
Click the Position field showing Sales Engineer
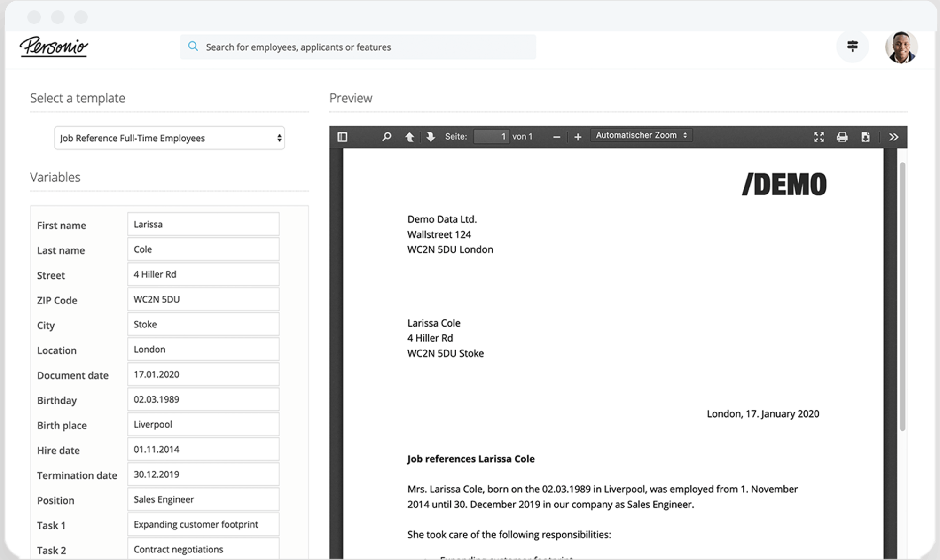point(203,498)
